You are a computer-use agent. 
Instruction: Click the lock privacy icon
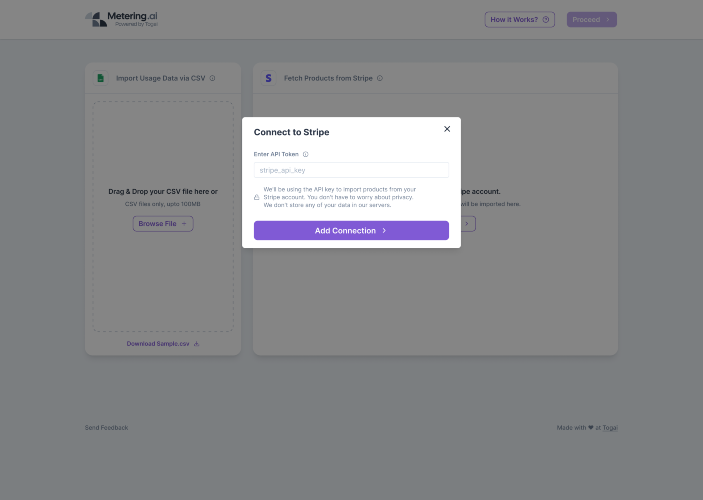[257, 197]
